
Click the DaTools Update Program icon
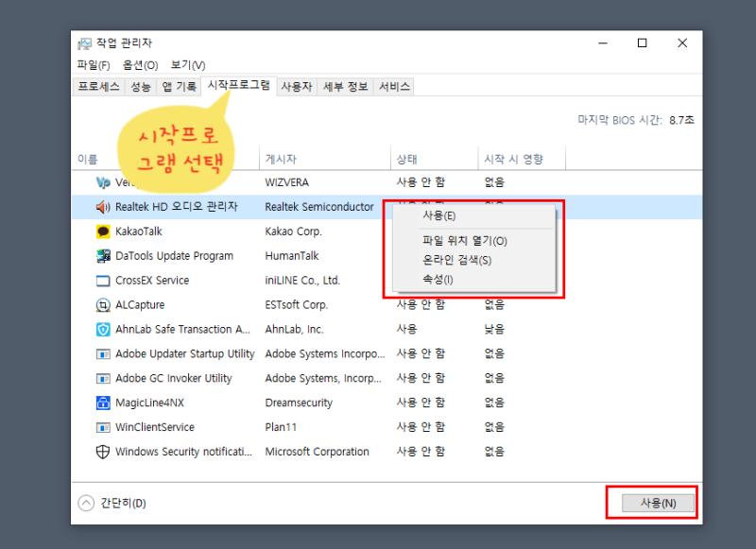103,256
